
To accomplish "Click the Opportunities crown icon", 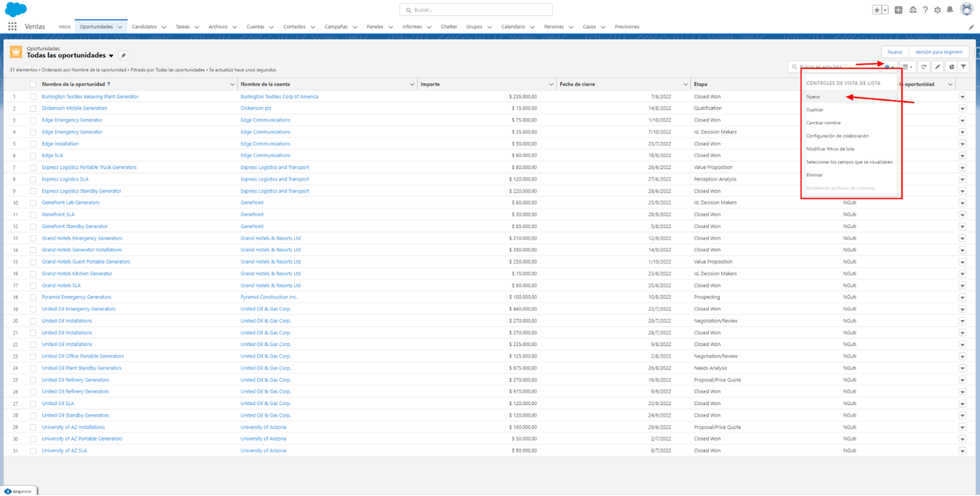I will tap(16, 52).
